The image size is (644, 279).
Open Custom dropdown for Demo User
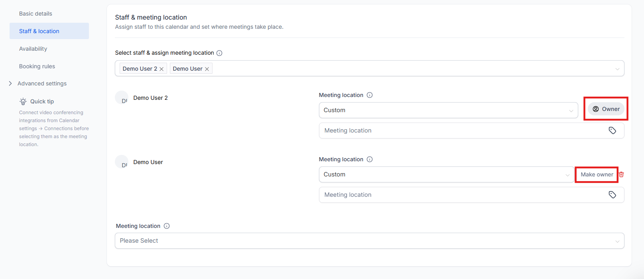(446, 174)
